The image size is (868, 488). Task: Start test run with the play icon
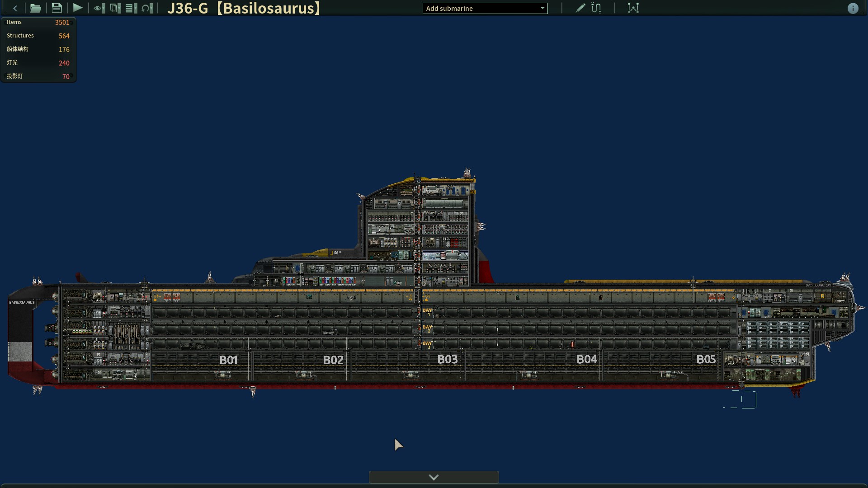(78, 8)
